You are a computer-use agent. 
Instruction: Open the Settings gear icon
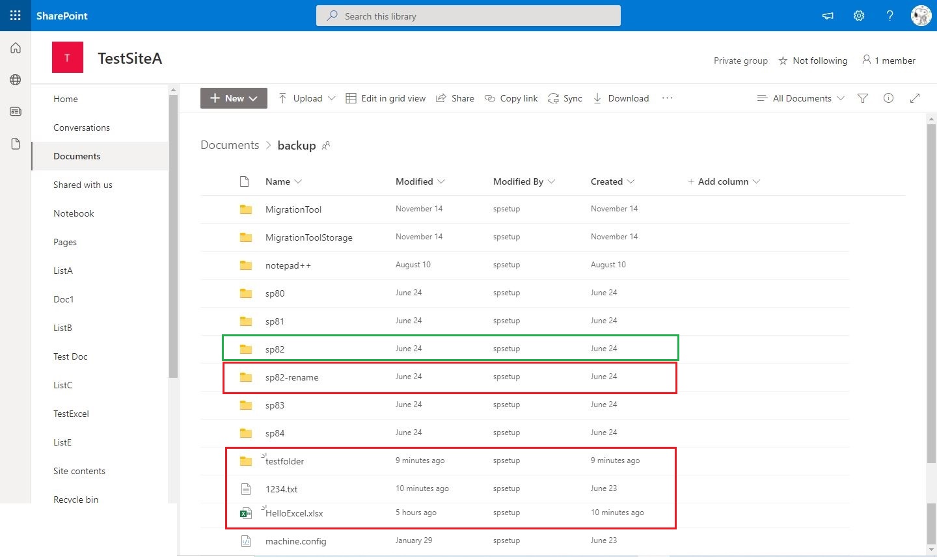click(x=859, y=16)
